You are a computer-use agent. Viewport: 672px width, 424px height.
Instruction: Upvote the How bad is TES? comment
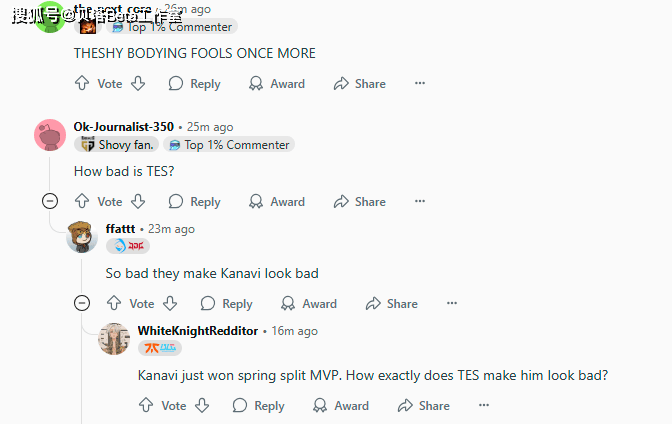(x=82, y=201)
